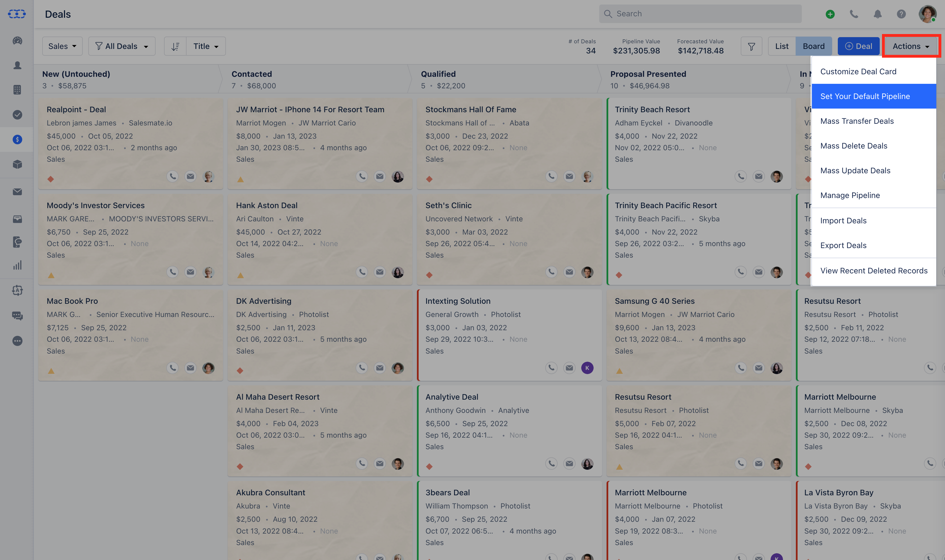The image size is (945, 560).
Task: Open View Recent Deleted Records
Action: 874,271
